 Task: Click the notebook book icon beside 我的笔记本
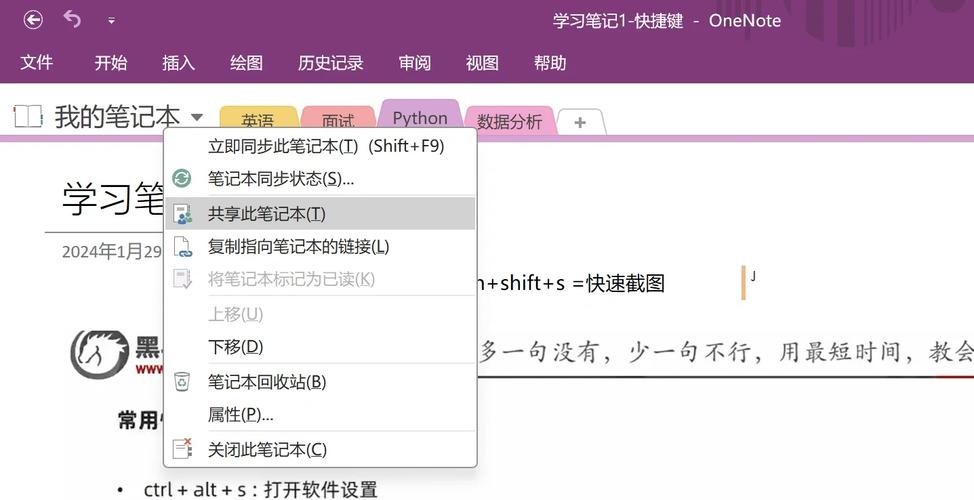coord(28,116)
